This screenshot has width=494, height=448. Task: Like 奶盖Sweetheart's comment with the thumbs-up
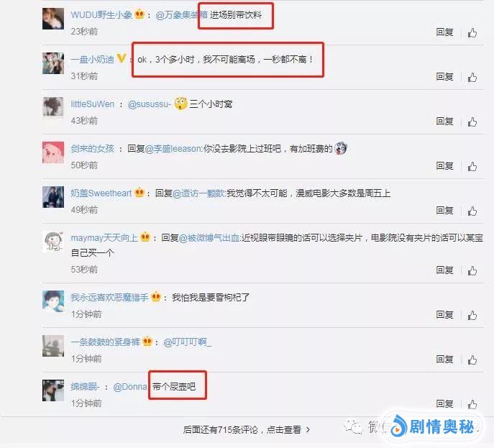472,211
